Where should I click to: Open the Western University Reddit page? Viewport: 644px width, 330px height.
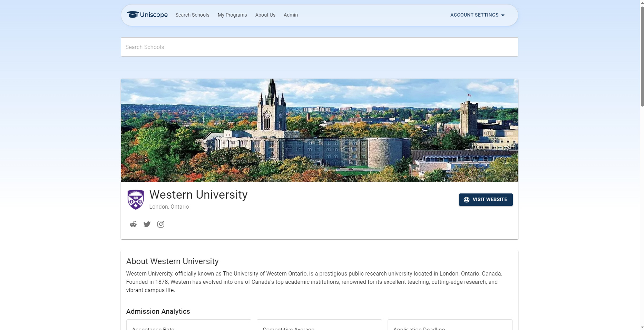pos(133,224)
